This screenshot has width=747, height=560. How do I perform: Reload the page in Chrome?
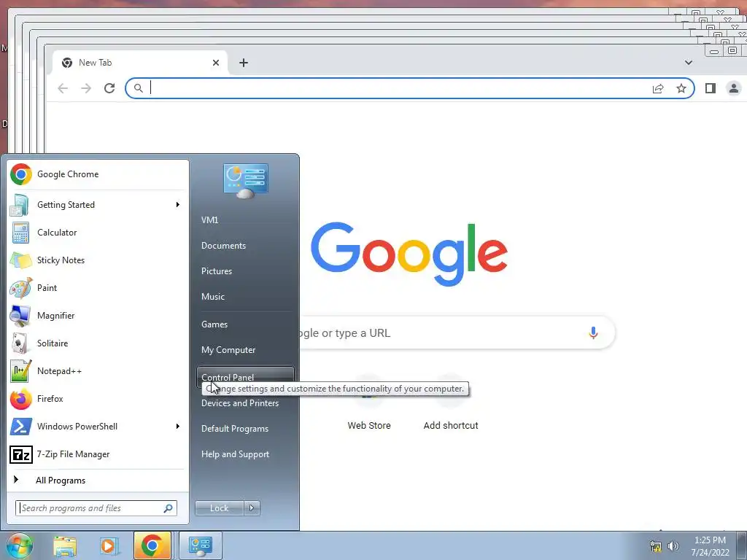(109, 88)
